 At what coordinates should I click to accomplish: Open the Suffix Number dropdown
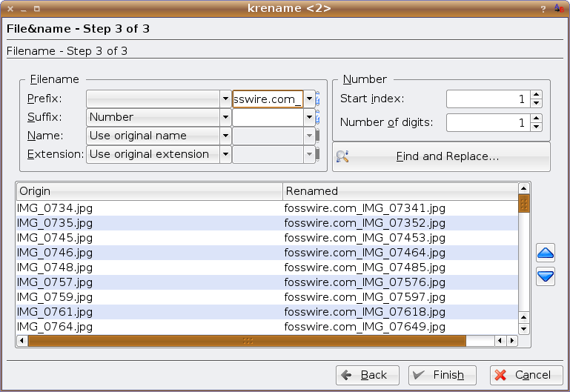pyautogui.click(x=159, y=117)
